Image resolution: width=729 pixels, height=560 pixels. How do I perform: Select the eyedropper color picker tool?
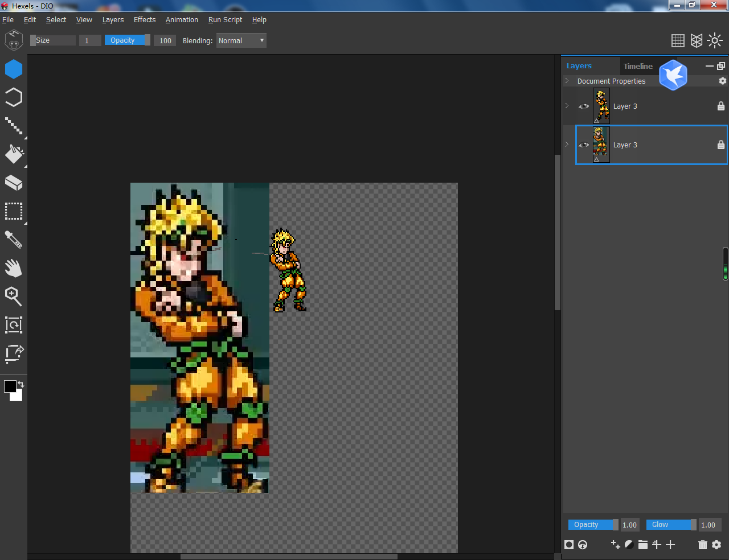(x=14, y=240)
